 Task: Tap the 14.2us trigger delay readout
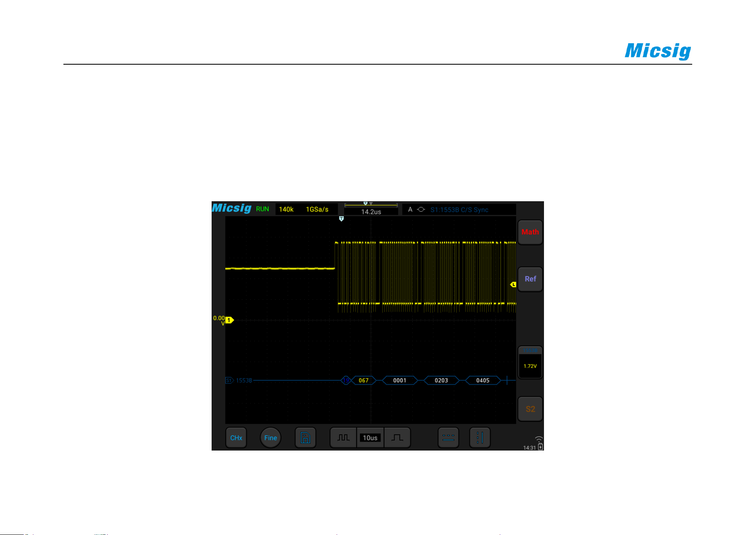[x=371, y=212]
